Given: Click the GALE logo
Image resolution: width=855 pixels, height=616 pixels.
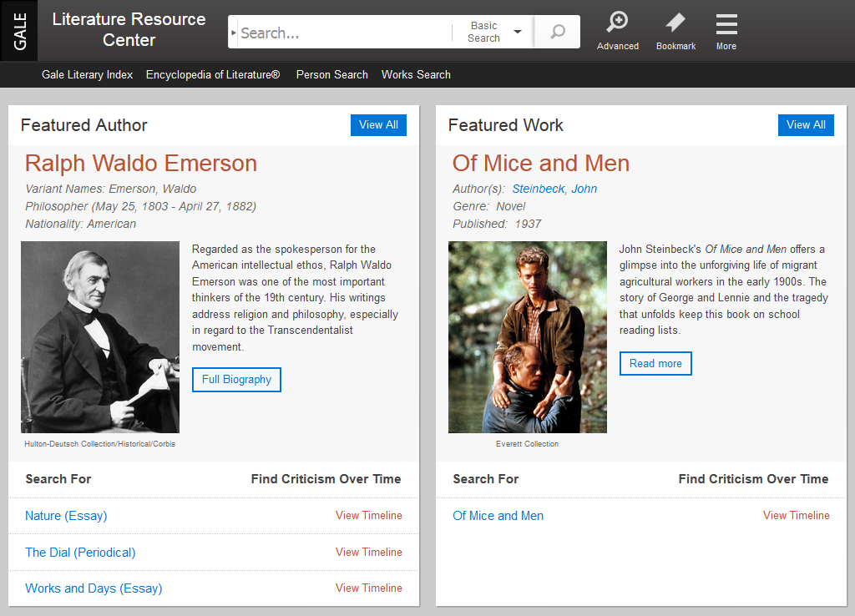Looking at the screenshot, I should (20, 31).
